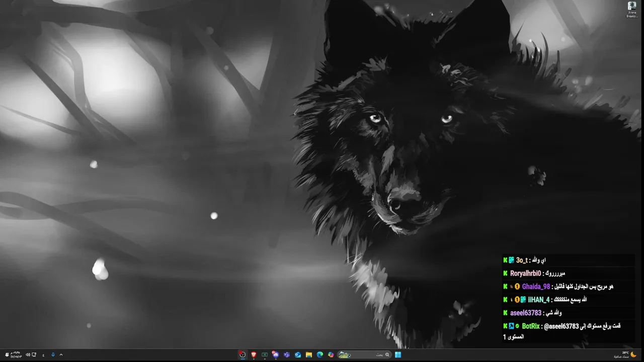This screenshot has height=362, width=644.
Task: Open the Arena Breakout desktop shortcut
Action: pos(632,9)
